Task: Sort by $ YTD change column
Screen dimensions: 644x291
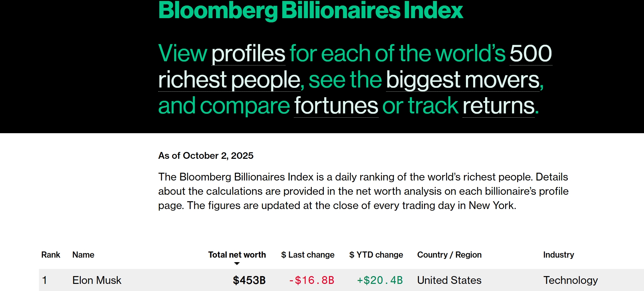Action: [x=376, y=255]
